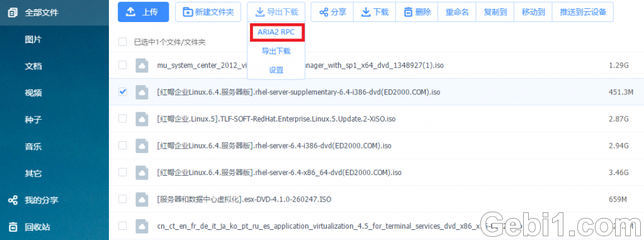The width and height of the screenshot is (644, 240).
Task: Click the 2.87G size value
Action: pyautogui.click(x=619, y=119)
